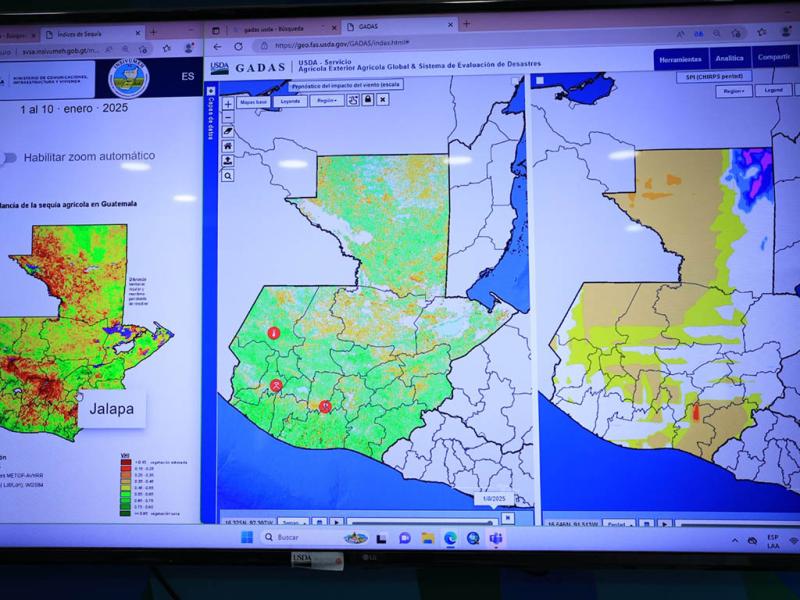800x600 pixels.
Task: Open the Analítica tab
Action: pyautogui.click(x=729, y=59)
